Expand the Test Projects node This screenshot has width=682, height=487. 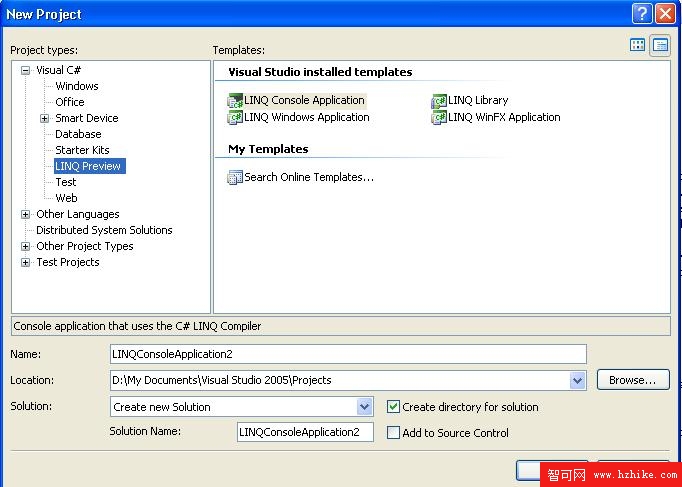26,263
